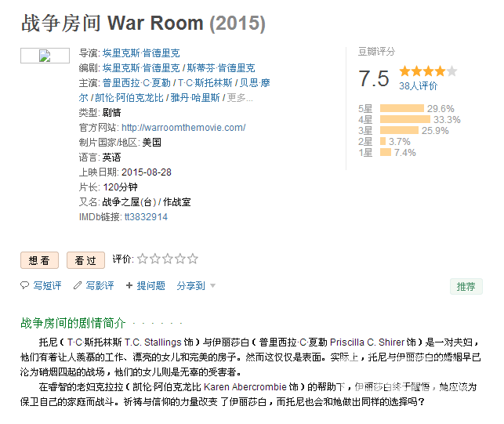Viewport: 504px width, 424px height.
Task: Open the warroomthemovie.com official site link
Action: pos(183,128)
